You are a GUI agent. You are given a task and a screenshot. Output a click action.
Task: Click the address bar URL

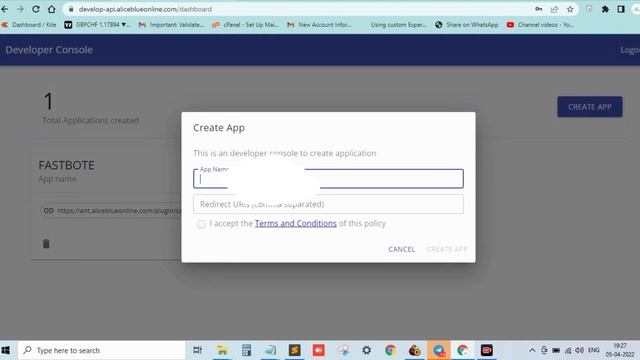click(x=145, y=9)
